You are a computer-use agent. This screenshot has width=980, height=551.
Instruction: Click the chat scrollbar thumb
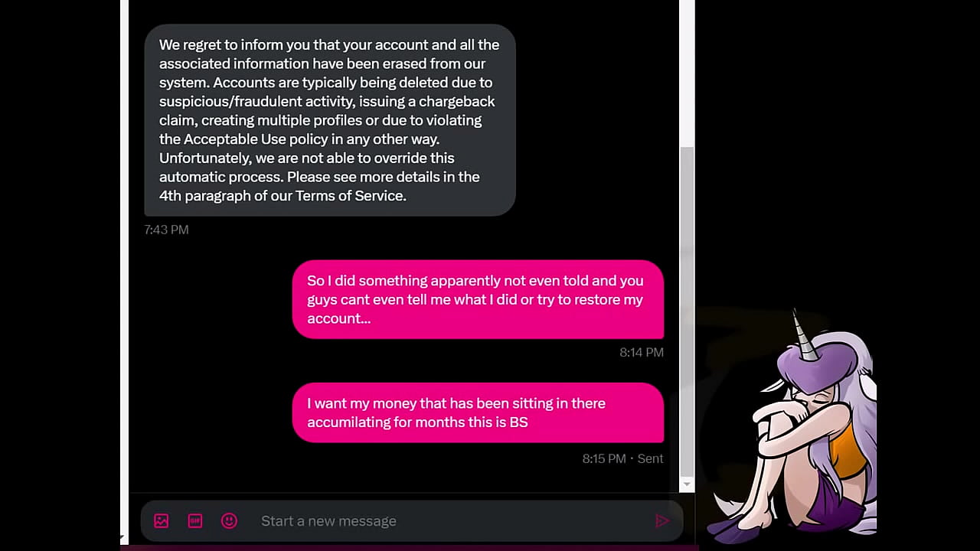tap(687, 310)
